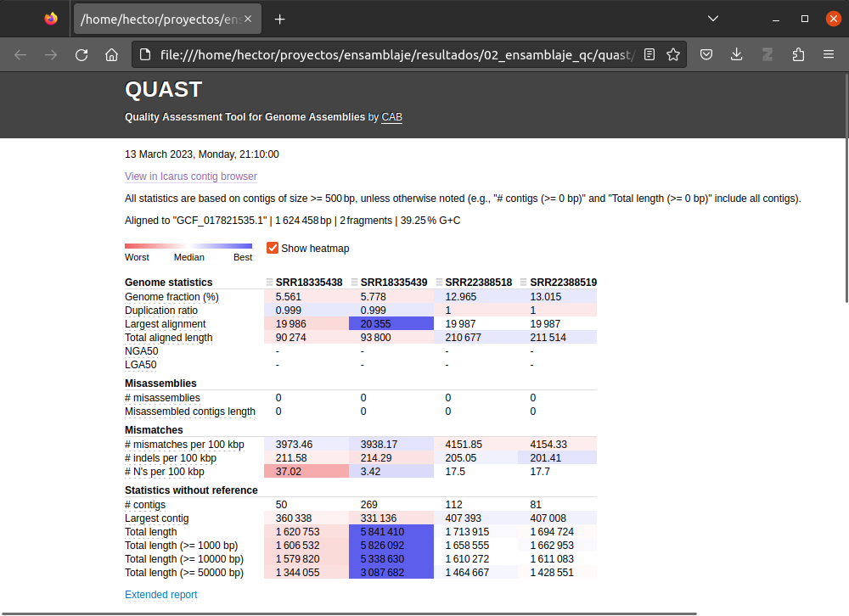Click the Largest alignment row label
Screen dimensions: 849x616
166,324
